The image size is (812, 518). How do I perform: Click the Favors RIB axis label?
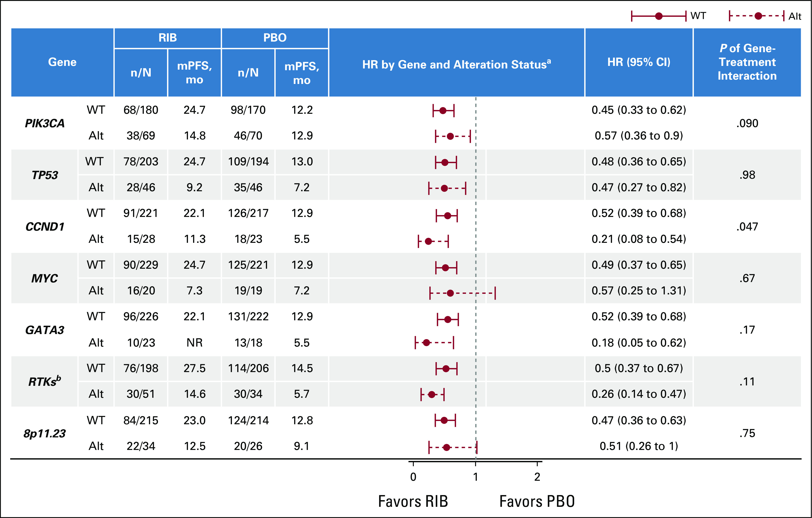click(x=413, y=501)
